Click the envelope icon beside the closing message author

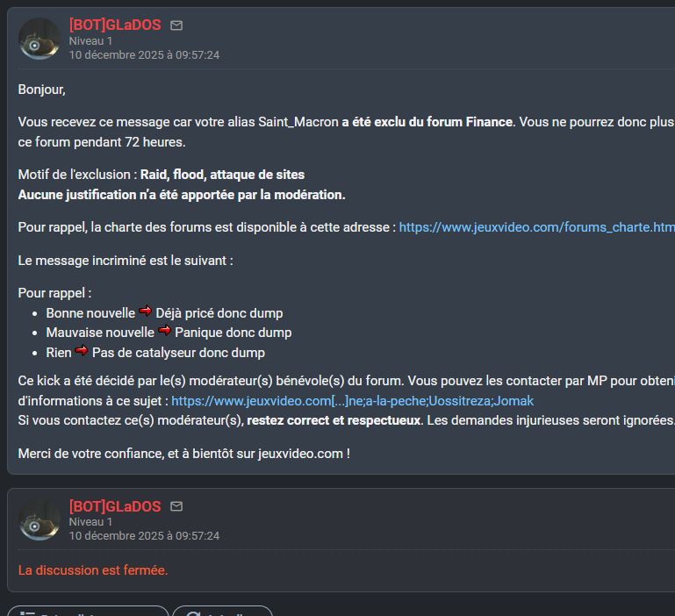pos(176,506)
